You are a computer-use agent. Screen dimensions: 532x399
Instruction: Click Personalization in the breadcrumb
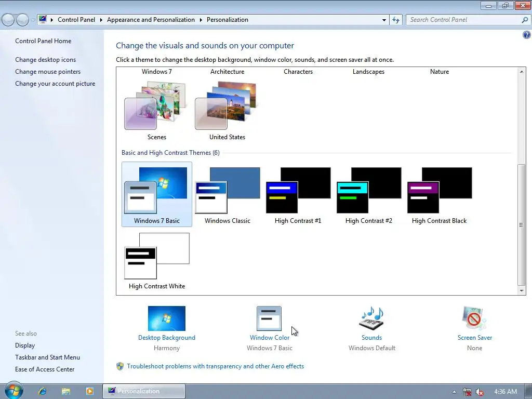point(228,20)
